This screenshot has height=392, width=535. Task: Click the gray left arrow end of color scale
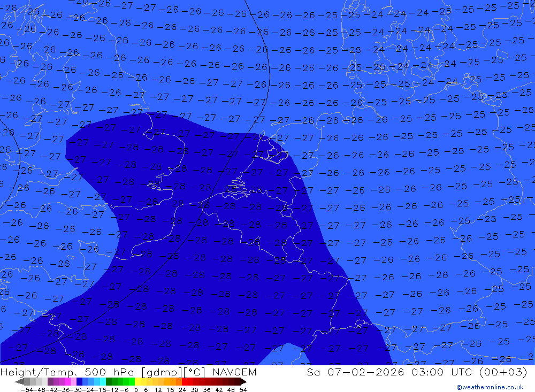coord(19,381)
